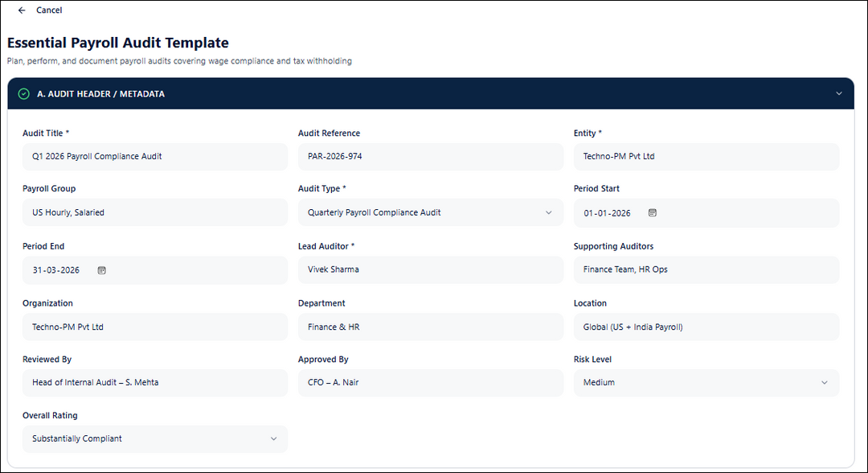Click the subtitle text about planning payroll audits
The height and width of the screenshot is (473, 868).
pyautogui.click(x=179, y=61)
